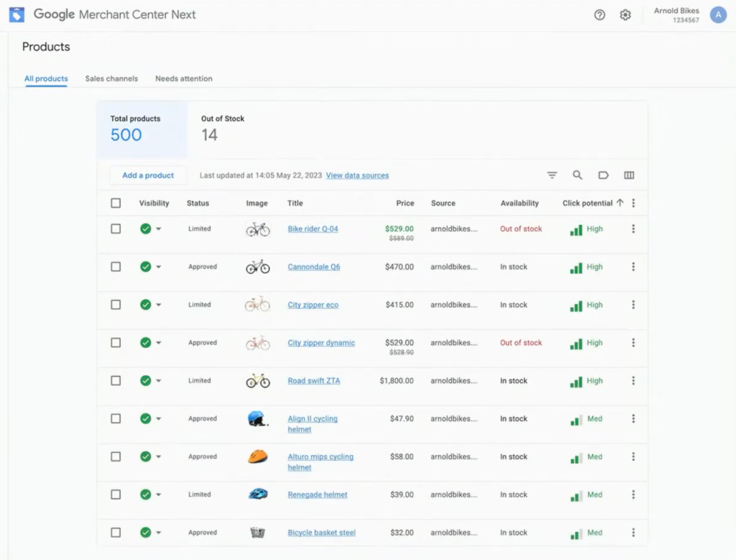Expand visibility dropdown for City zipper eco
736x560 pixels.
click(159, 305)
